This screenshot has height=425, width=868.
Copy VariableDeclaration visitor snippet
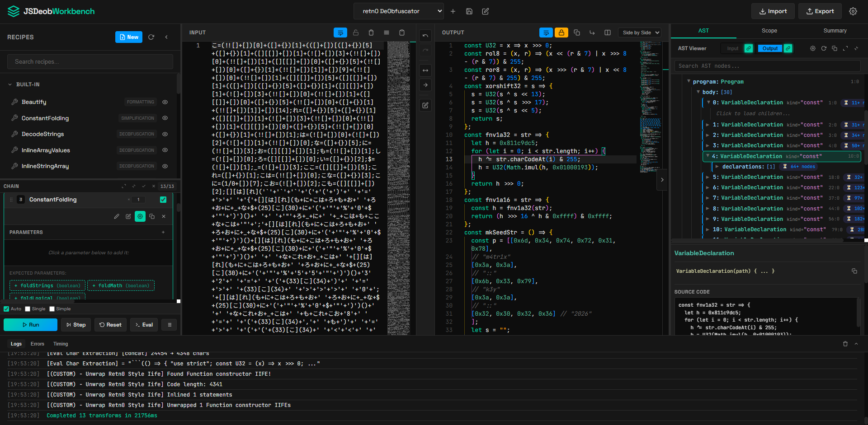coord(854,271)
